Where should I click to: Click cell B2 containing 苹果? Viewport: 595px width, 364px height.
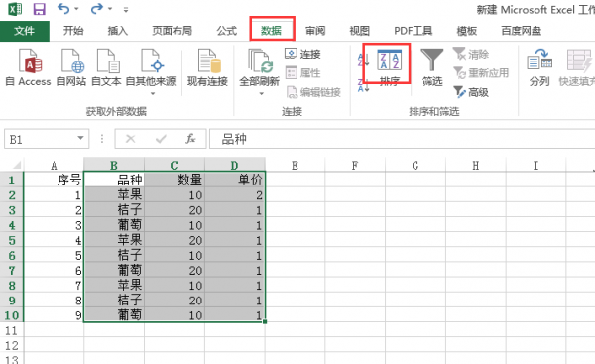tap(114, 195)
